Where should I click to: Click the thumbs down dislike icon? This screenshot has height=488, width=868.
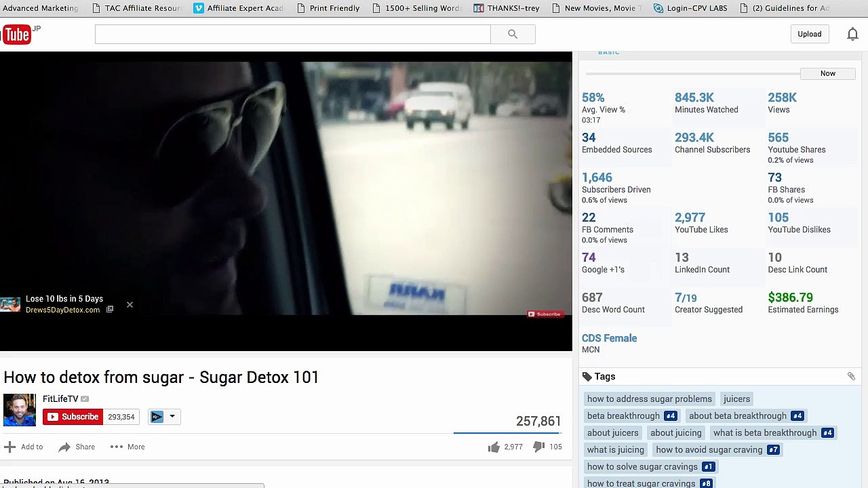coord(538,447)
